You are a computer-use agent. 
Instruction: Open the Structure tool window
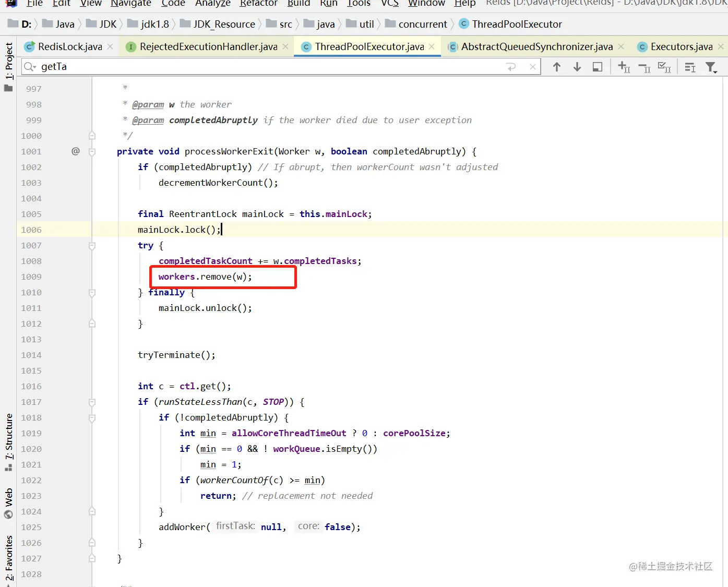8,442
